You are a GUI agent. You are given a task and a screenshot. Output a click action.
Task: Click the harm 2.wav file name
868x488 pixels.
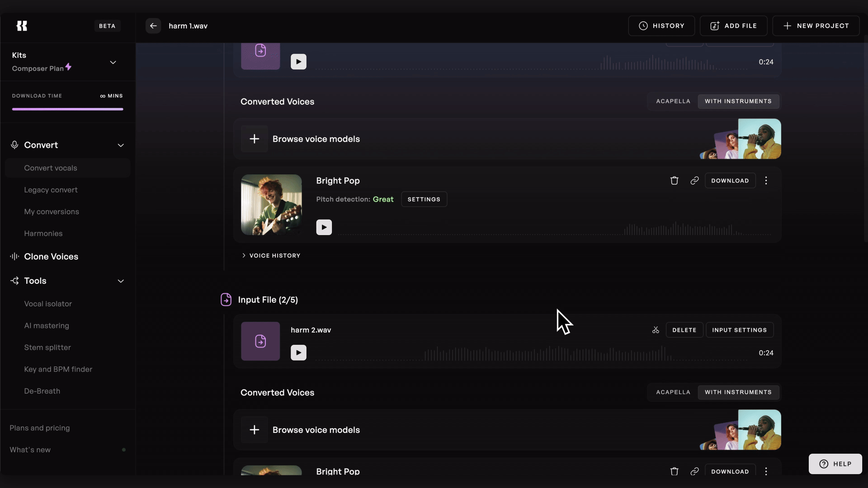311,330
